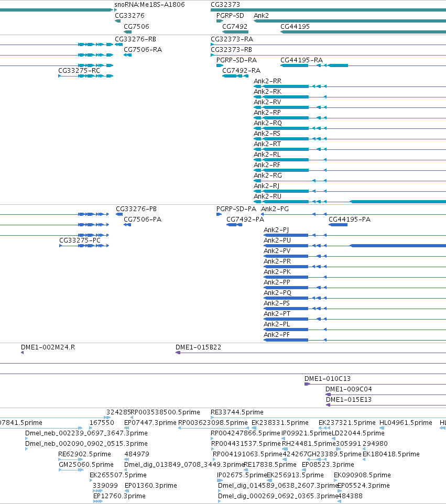Select clone DME1-015B22

coord(199,347)
